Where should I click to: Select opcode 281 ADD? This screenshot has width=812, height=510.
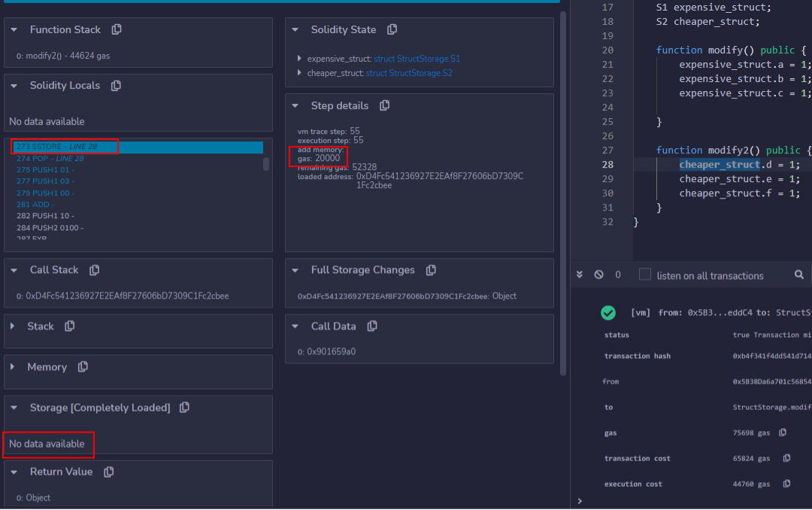(35, 205)
